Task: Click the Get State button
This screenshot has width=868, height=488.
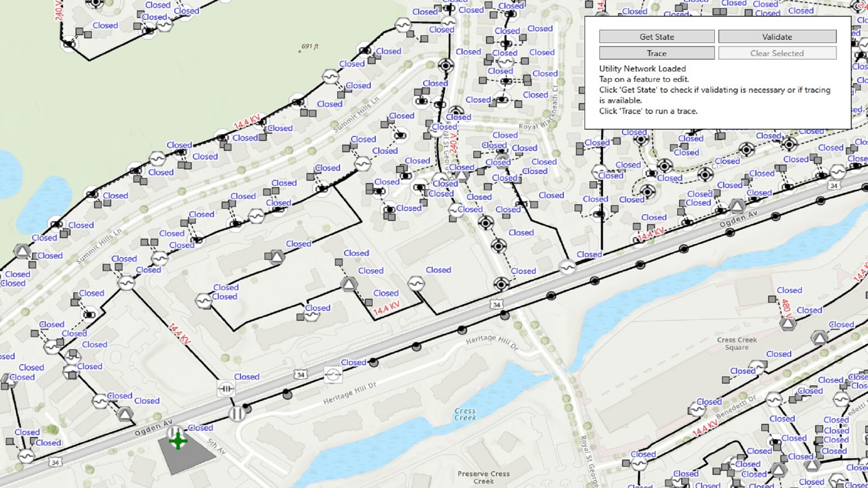Action: (656, 37)
